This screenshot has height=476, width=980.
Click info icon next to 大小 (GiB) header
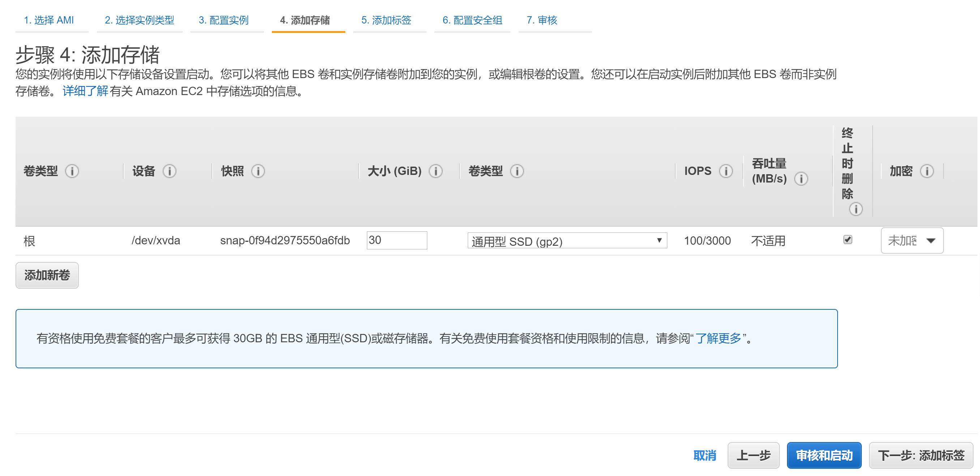pos(435,171)
